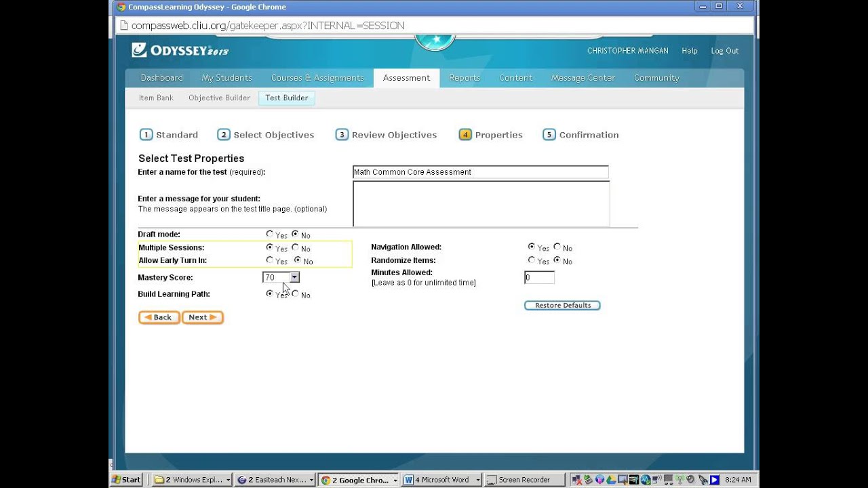Expand Microsoft Word taskbar group arrow
Image resolution: width=868 pixels, height=488 pixels.
tap(478, 480)
